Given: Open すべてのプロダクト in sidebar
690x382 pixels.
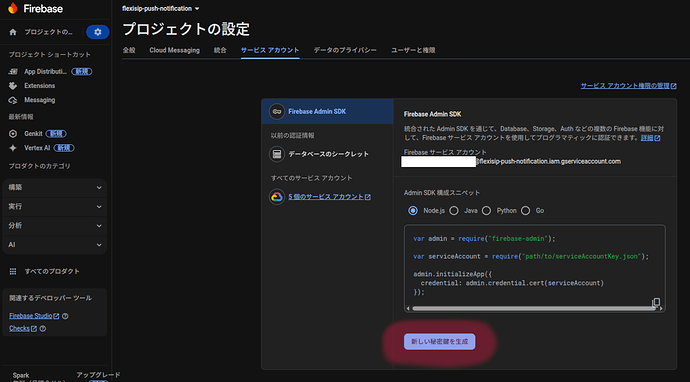Looking at the screenshot, I should [x=52, y=272].
